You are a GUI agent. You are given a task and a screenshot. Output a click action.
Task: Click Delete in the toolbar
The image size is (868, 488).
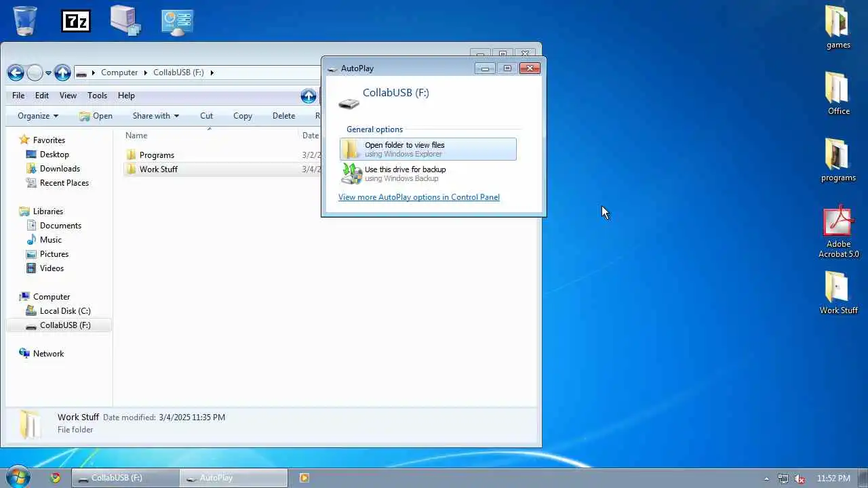click(283, 116)
